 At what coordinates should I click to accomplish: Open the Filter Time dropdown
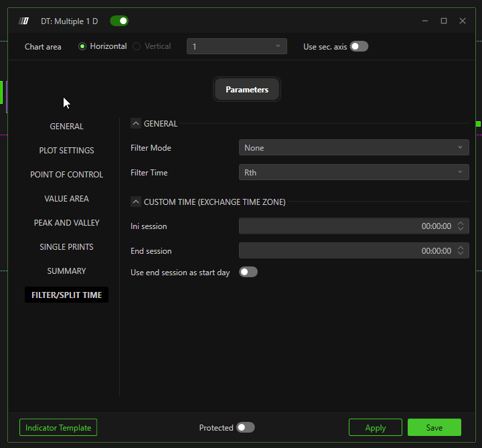click(353, 173)
